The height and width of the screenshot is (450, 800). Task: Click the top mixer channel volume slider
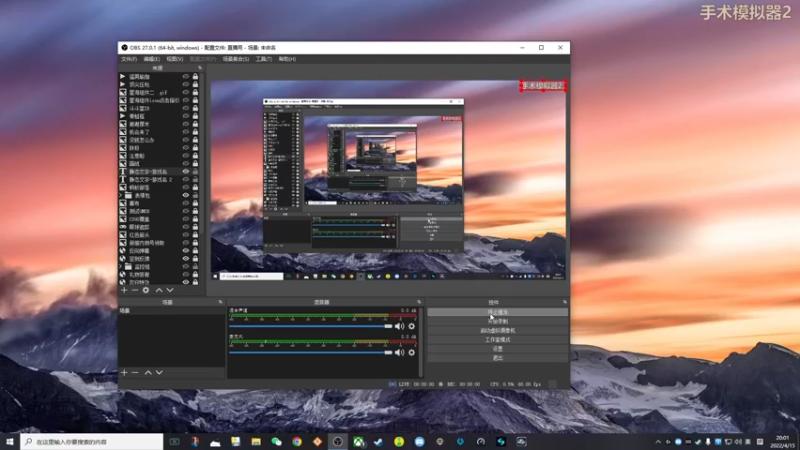pos(311,326)
